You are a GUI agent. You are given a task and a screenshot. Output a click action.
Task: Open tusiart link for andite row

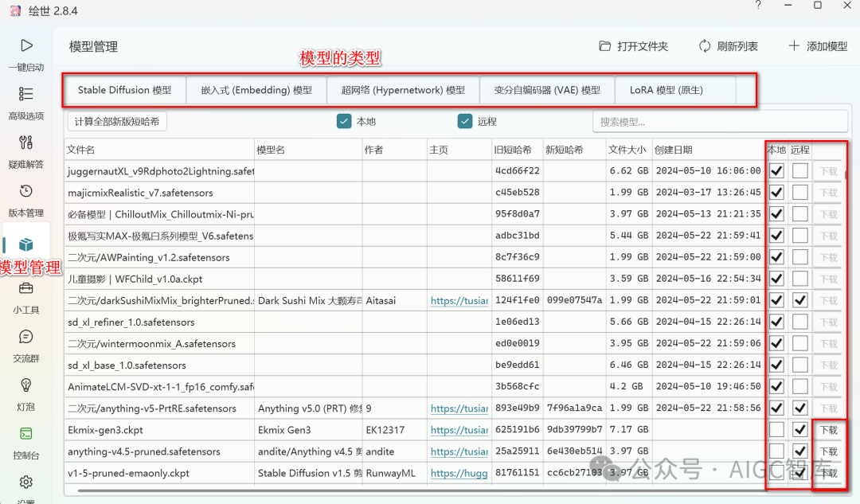(459, 451)
